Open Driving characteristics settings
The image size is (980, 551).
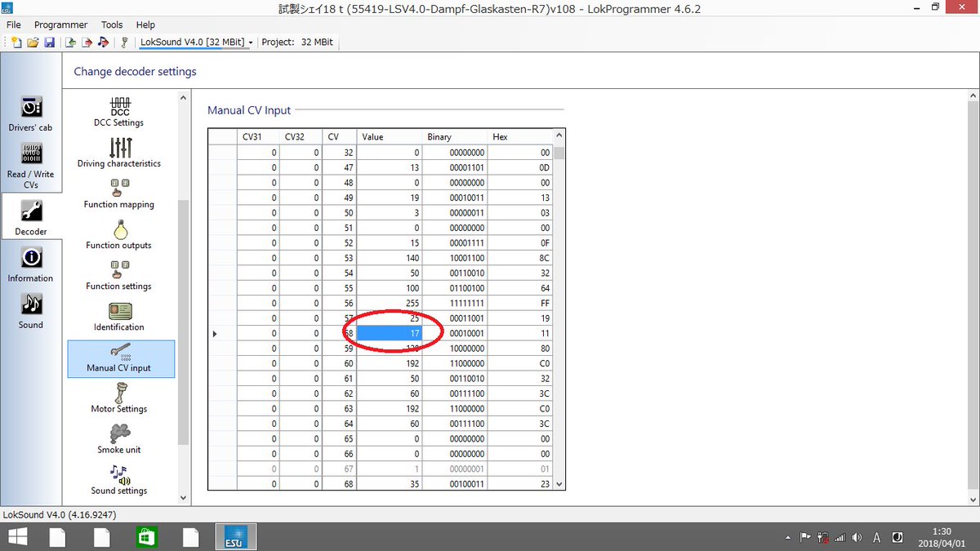point(120,152)
